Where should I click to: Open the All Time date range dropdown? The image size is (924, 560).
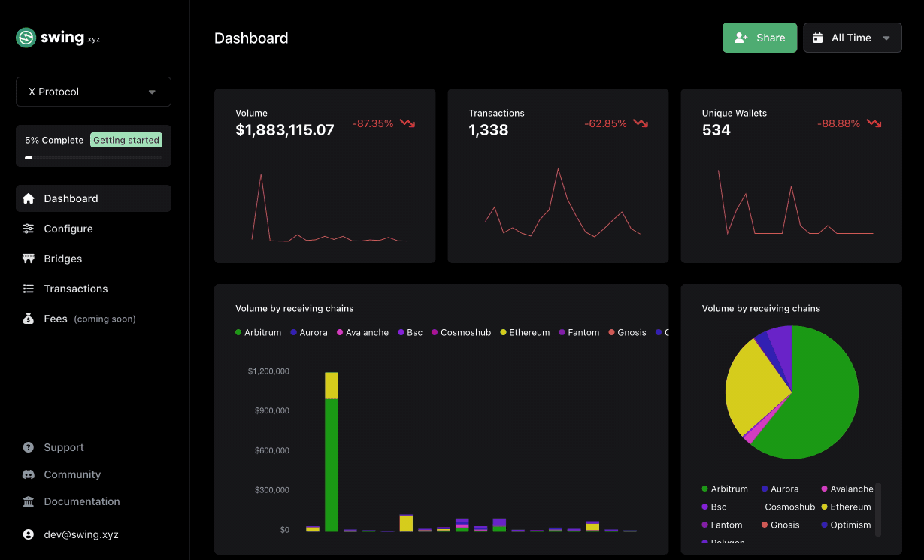(x=853, y=37)
